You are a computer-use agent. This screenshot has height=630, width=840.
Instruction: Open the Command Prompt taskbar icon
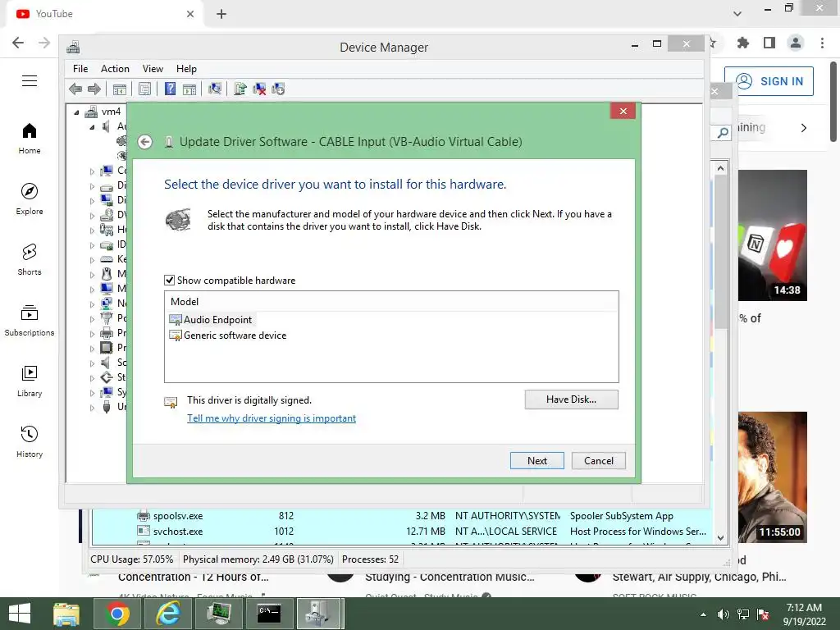[x=269, y=614]
